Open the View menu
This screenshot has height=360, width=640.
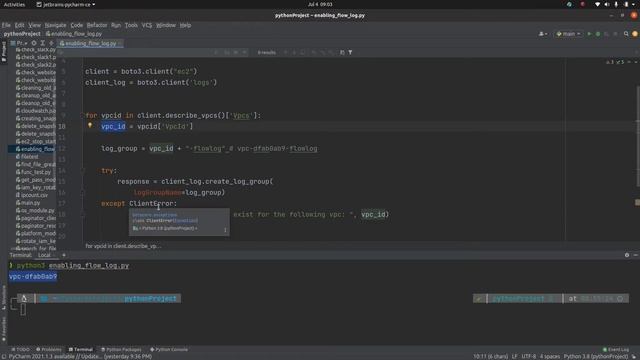point(34,25)
